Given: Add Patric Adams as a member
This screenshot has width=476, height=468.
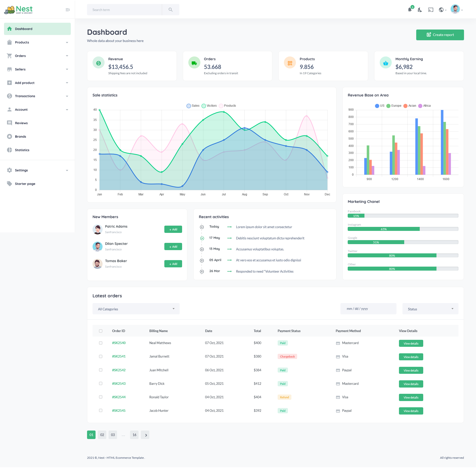Looking at the screenshot, I should [173, 229].
